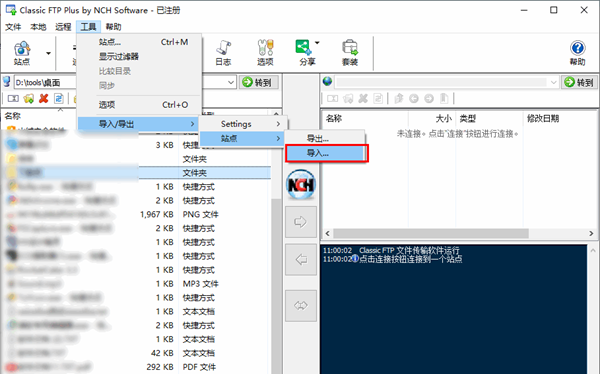Open the 站点 sites toolbar icon
The width and height of the screenshot is (600, 374).
pyautogui.click(x=22, y=53)
